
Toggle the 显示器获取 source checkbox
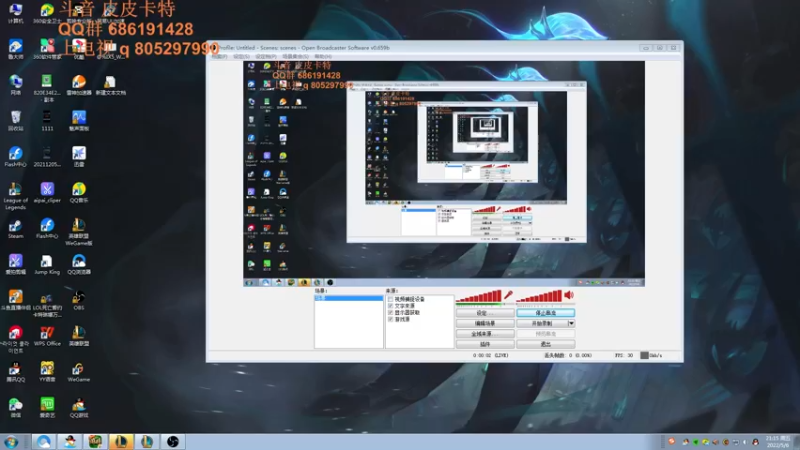390,312
